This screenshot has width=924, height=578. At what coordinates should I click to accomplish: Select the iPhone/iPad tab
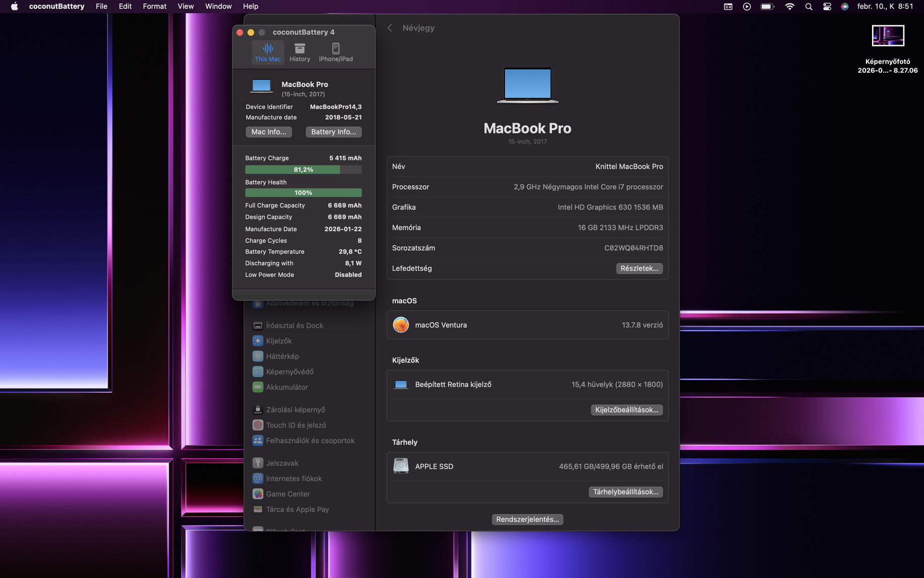(x=336, y=52)
